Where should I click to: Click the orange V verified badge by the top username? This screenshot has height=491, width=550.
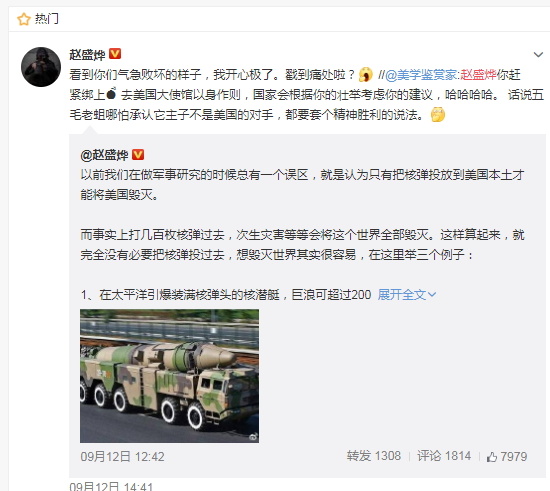[115, 54]
